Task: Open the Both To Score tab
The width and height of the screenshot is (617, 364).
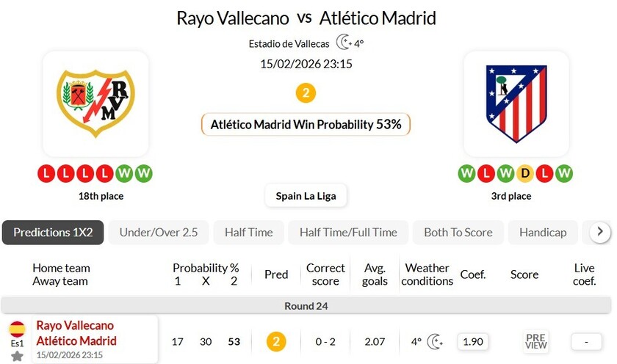Action: 458,233
